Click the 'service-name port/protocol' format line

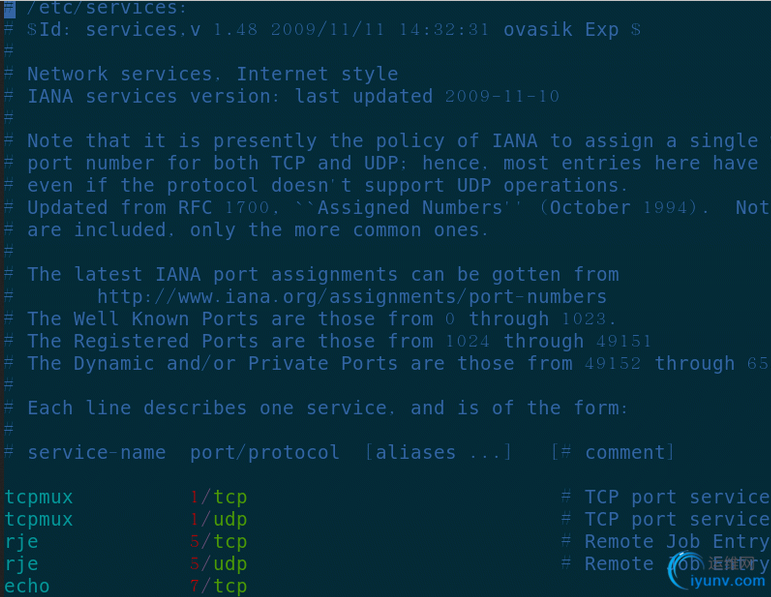[x=350, y=452]
